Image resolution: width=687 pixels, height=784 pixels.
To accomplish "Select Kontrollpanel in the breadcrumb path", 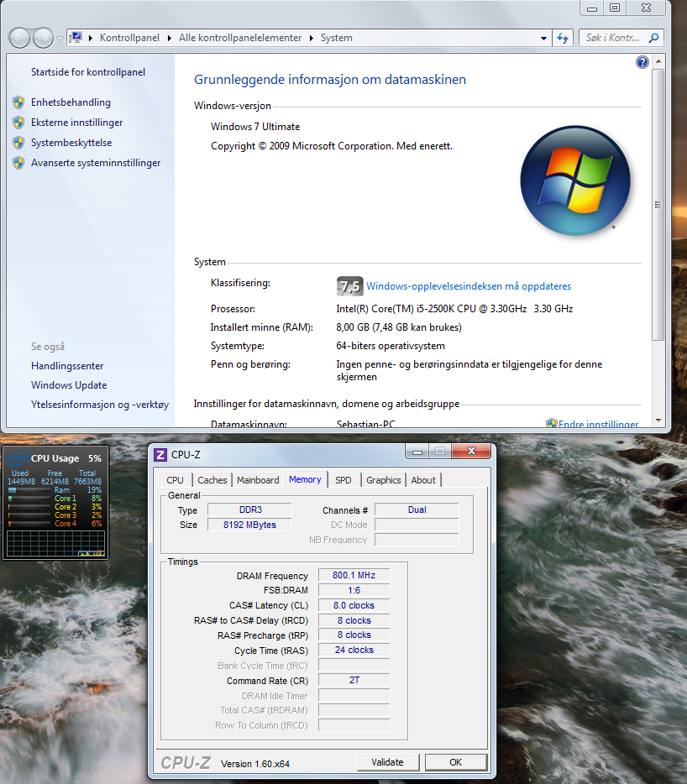I will tap(129, 38).
